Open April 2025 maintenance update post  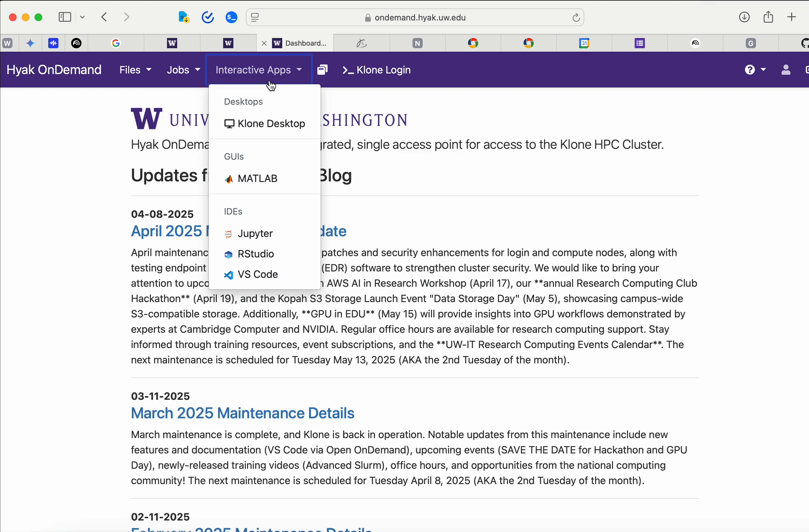[x=238, y=231]
